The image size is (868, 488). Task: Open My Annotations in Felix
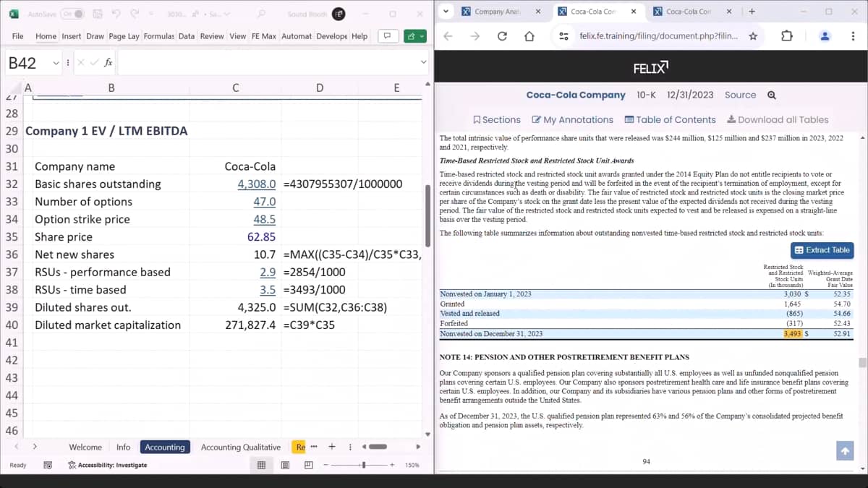(x=573, y=120)
